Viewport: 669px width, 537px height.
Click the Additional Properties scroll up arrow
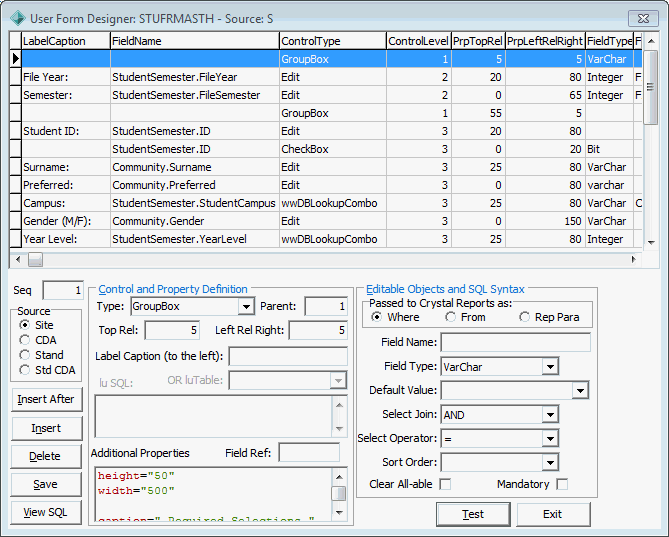[339, 477]
